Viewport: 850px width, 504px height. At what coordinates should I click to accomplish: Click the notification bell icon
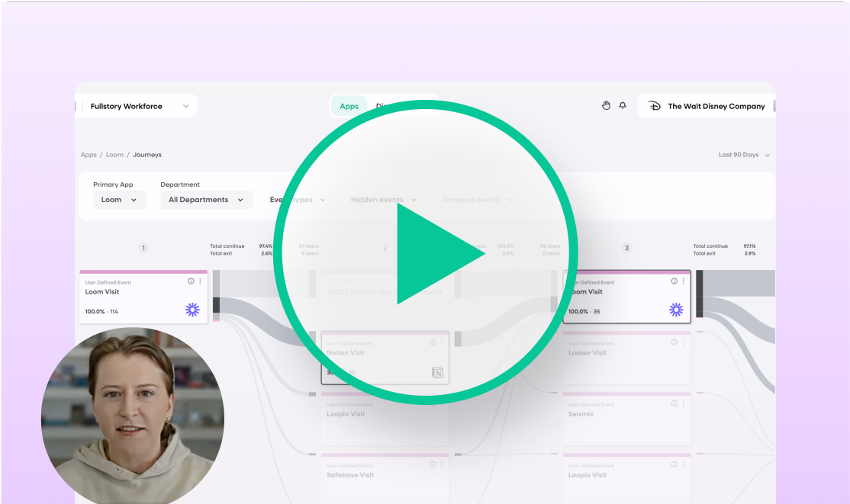[622, 105]
